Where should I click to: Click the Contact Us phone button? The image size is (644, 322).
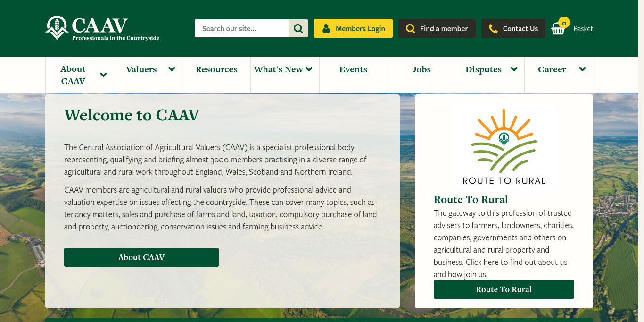pyautogui.click(x=513, y=28)
